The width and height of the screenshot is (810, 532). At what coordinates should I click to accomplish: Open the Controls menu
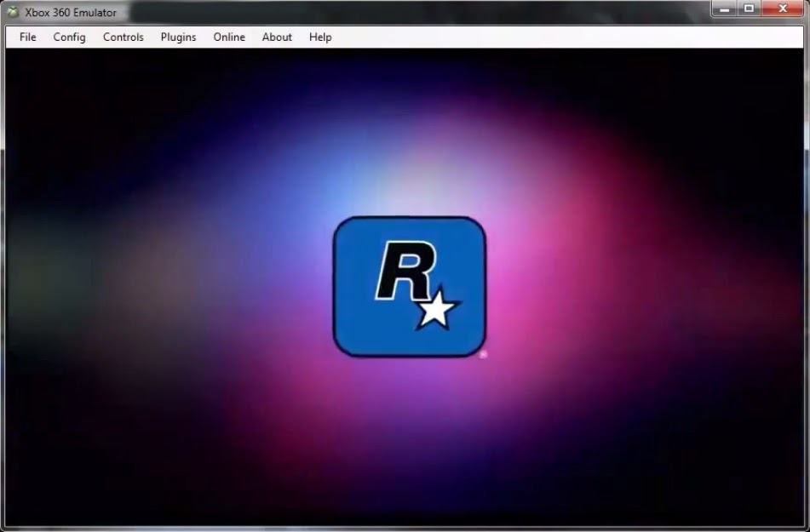coord(123,37)
